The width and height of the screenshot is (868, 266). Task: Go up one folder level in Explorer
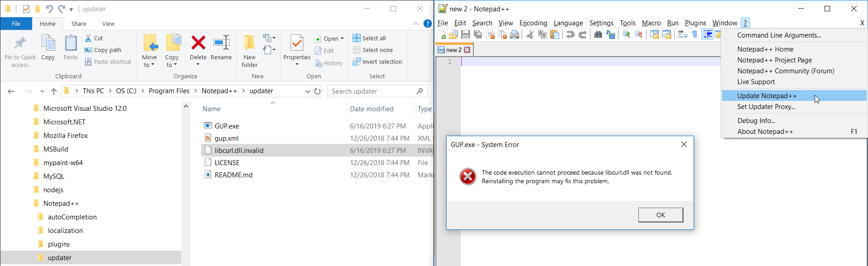(x=54, y=91)
